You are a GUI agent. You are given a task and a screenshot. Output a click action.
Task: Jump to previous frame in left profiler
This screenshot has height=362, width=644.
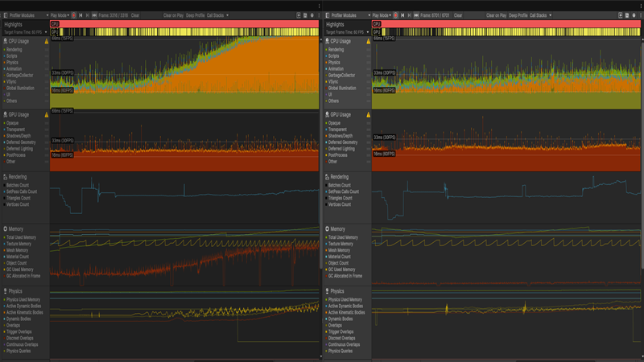81,15
